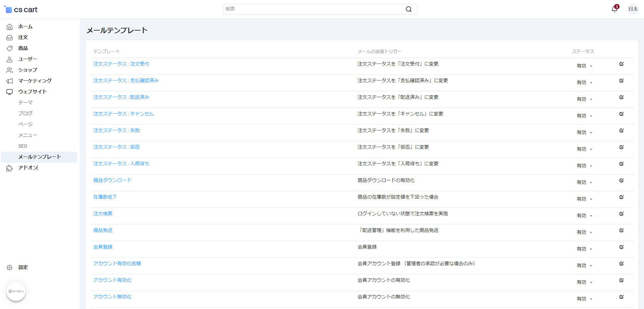Open 有効 status dropdown for 注文ステータス : キャンセル
The height and width of the screenshot is (309, 644).
pyautogui.click(x=584, y=116)
